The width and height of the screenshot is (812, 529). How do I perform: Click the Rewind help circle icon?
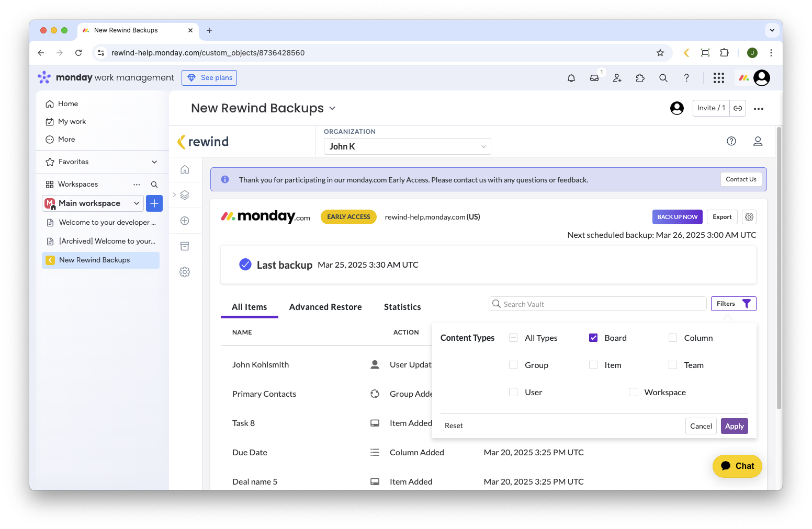click(x=731, y=141)
